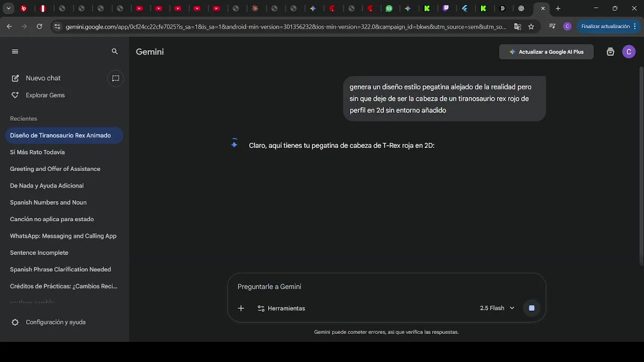Switch to the green 55 icon tab
Image resolution: width=644 pixels, height=362 pixels.
[x=389, y=9]
